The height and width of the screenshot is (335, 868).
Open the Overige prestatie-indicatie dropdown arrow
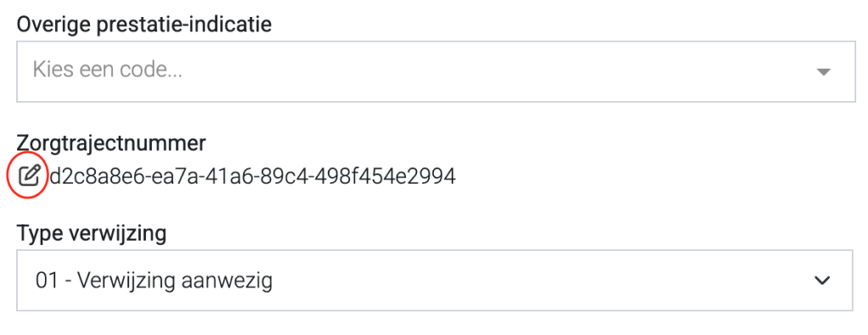point(824,72)
